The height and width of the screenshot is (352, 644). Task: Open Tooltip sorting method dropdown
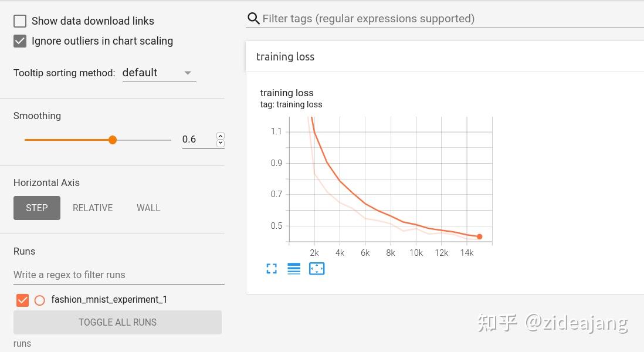coord(158,73)
